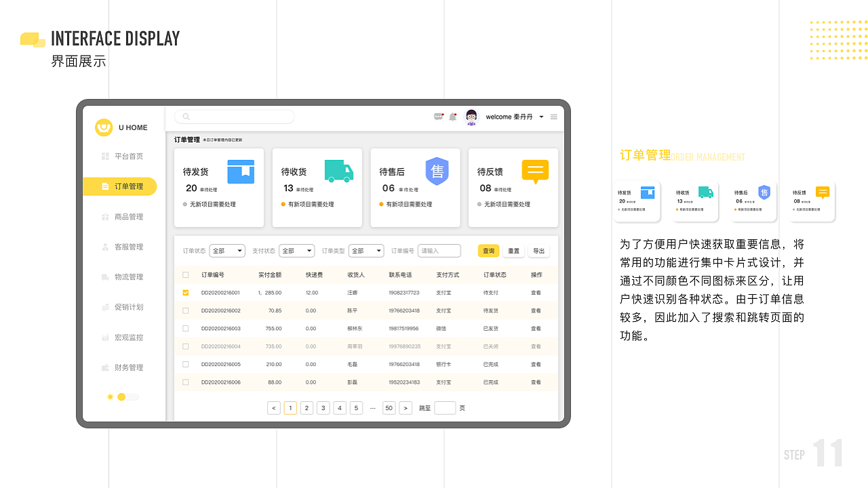Toggle the theme slider below the sidebar
This screenshot has height=488, width=868.
(122, 396)
